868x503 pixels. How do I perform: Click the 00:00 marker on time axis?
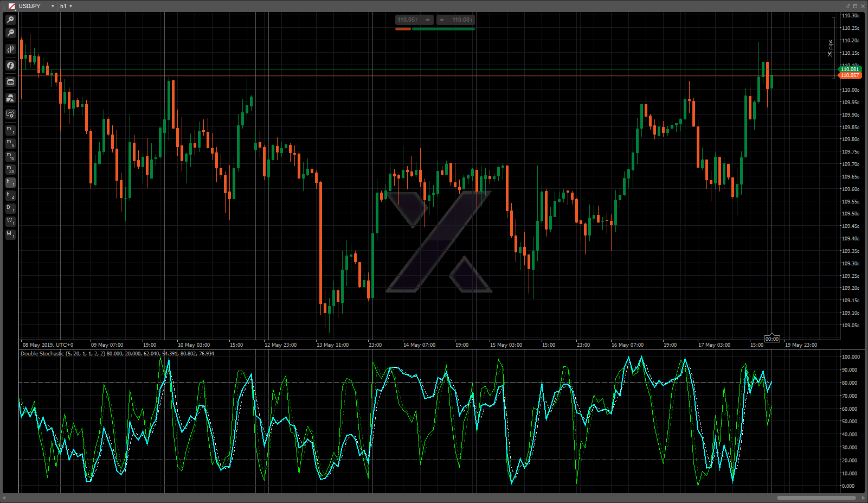pos(771,339)
